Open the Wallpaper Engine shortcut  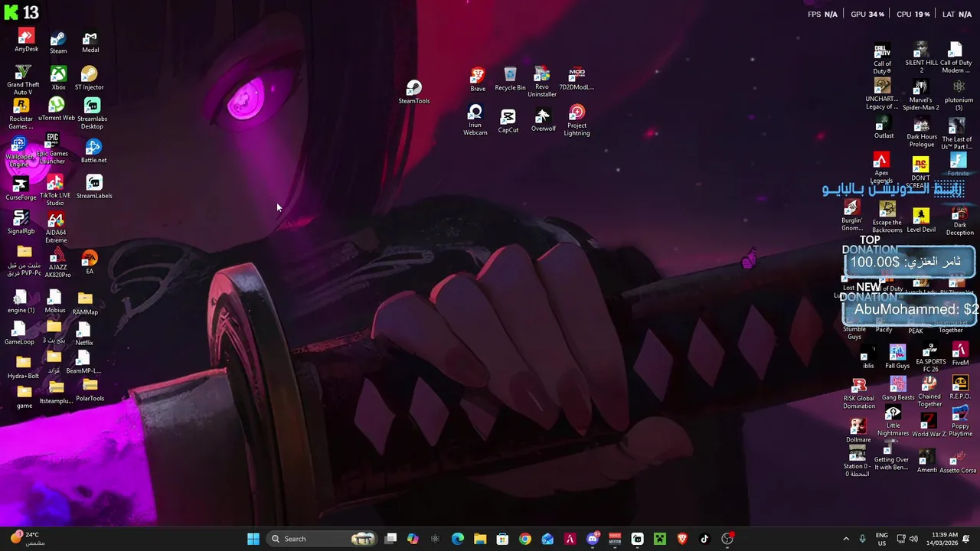(19, 152)
